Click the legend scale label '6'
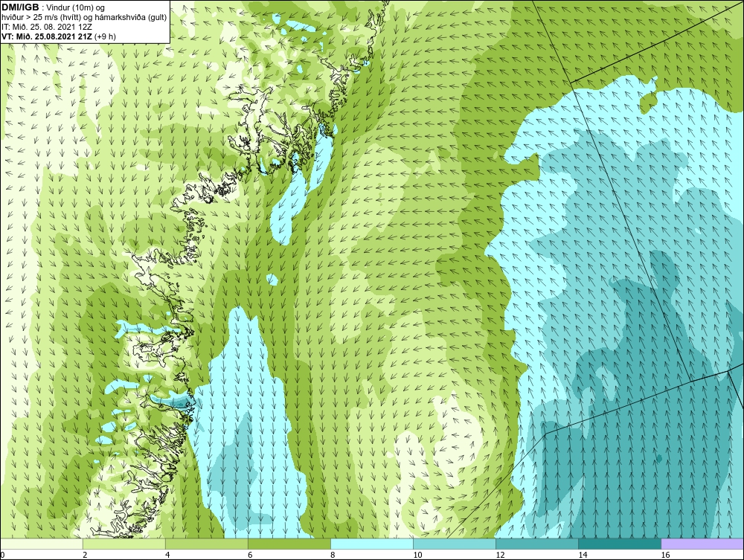The height and width of the screenshot is (560, 744). pyautogui.click(x=250, y=555)
